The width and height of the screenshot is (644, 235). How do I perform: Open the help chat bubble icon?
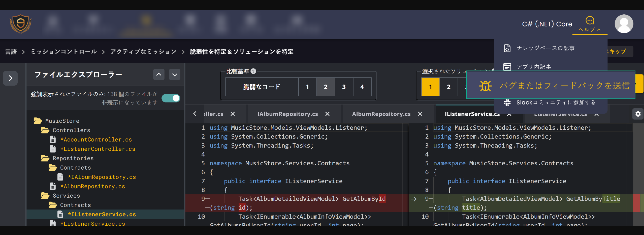tap(590, 20)
